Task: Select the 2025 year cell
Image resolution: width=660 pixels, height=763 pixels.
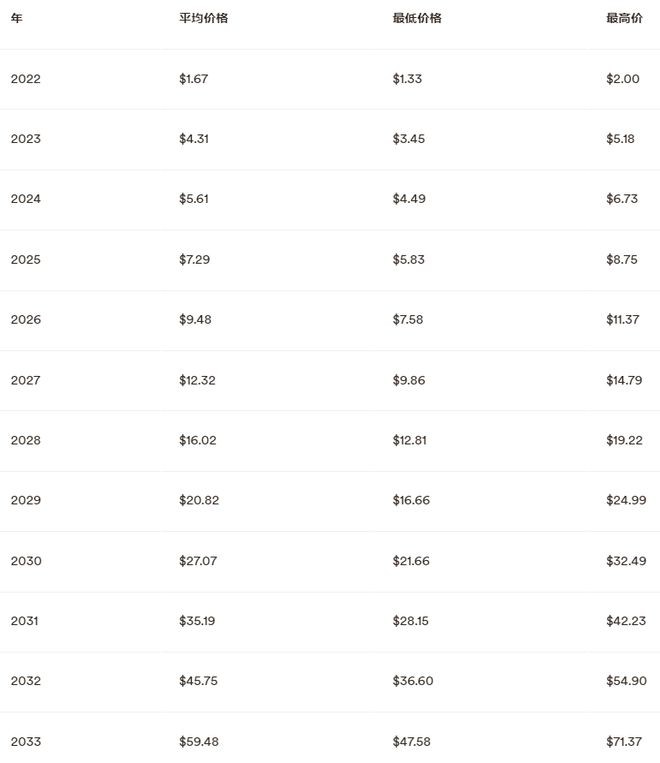Action: tap(26, 260)
